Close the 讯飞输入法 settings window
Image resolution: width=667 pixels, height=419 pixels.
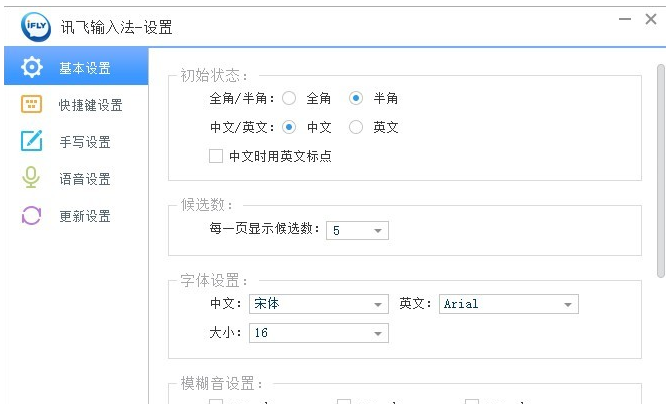(651, 19)
